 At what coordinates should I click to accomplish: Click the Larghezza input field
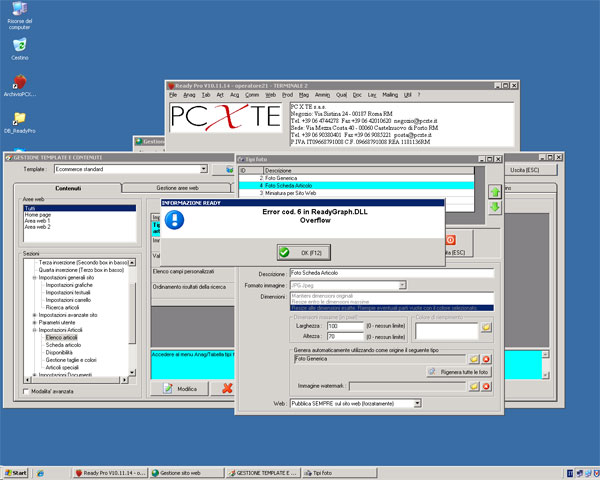click(345, 326)
